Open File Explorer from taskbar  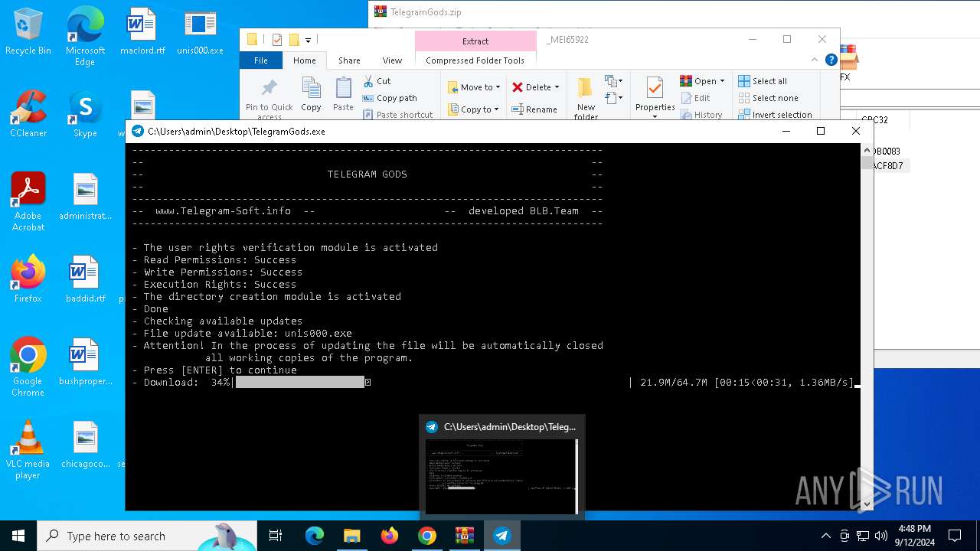351,536
